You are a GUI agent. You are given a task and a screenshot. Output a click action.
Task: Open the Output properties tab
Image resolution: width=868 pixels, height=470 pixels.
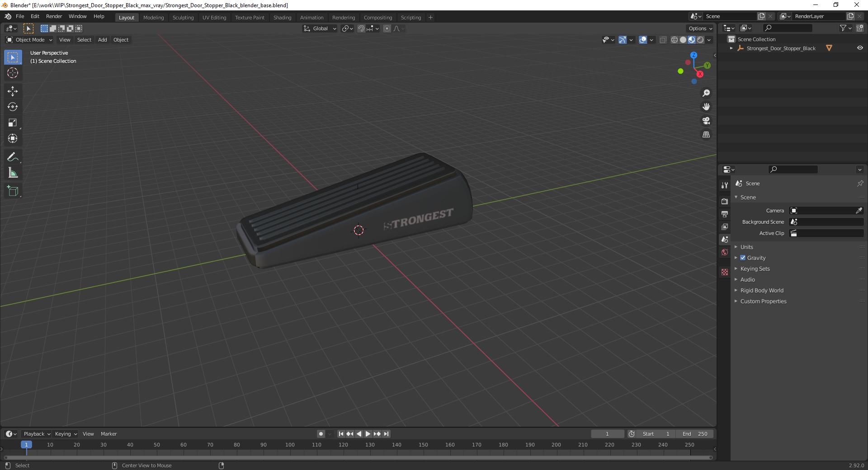click(725, 214)
